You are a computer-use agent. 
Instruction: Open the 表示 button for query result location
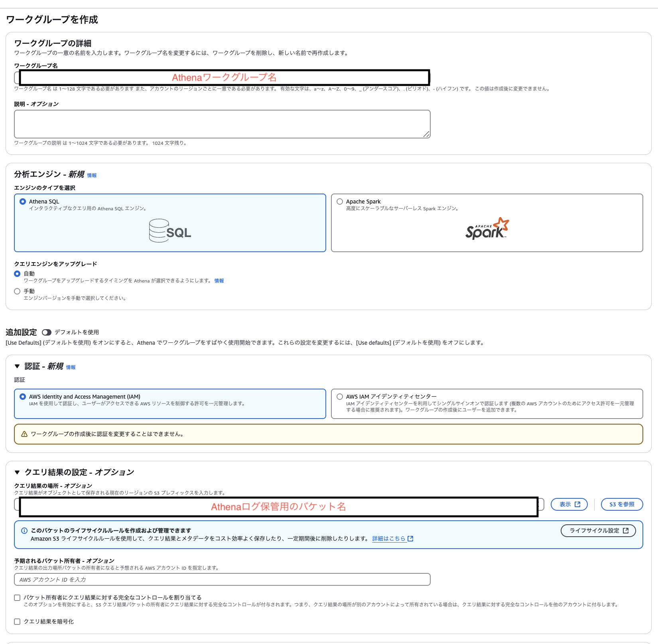tap(569, 504)
